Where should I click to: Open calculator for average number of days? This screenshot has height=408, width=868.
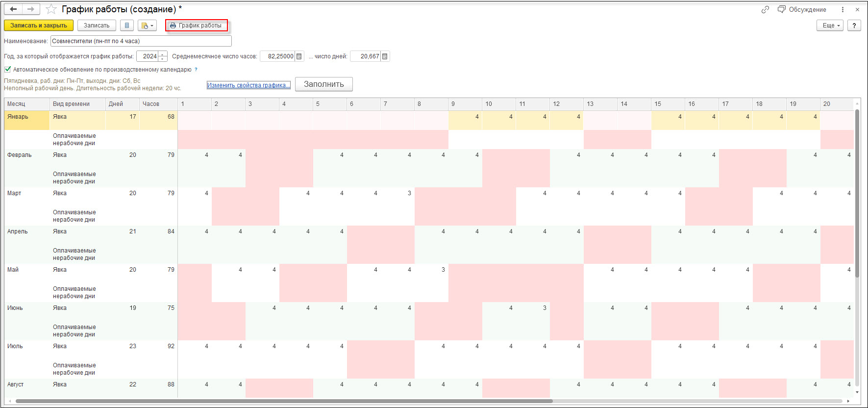(x=385, y=56)
